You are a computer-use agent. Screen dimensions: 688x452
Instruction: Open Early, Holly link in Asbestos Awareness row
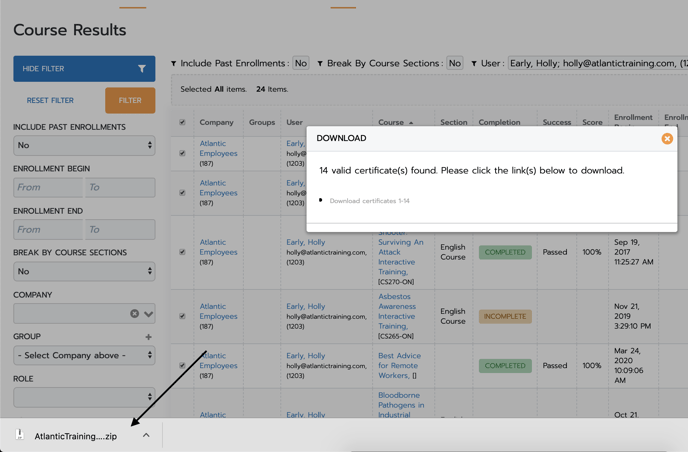pyautogui.click(x=305, y=306)
